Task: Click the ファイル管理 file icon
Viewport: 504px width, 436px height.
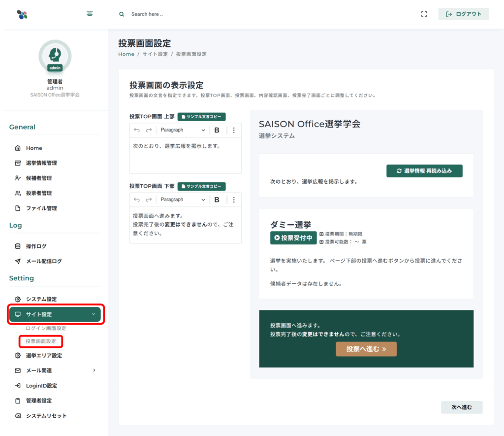Action: coord(18,208)
